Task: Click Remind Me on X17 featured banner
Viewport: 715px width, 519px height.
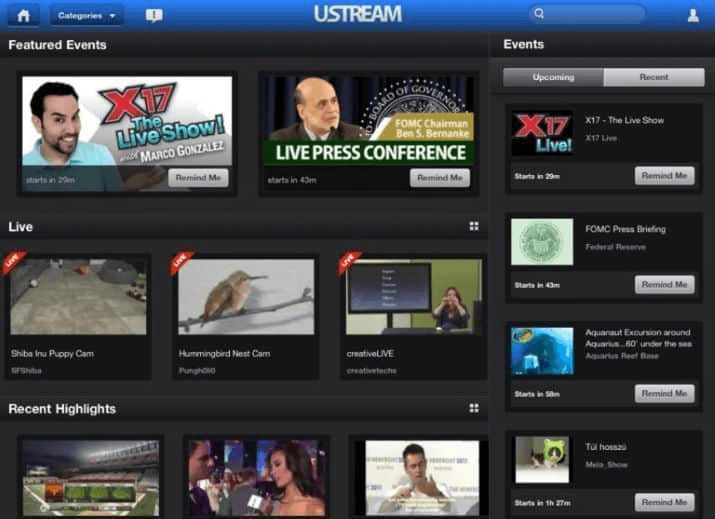Action: (198, 178)
